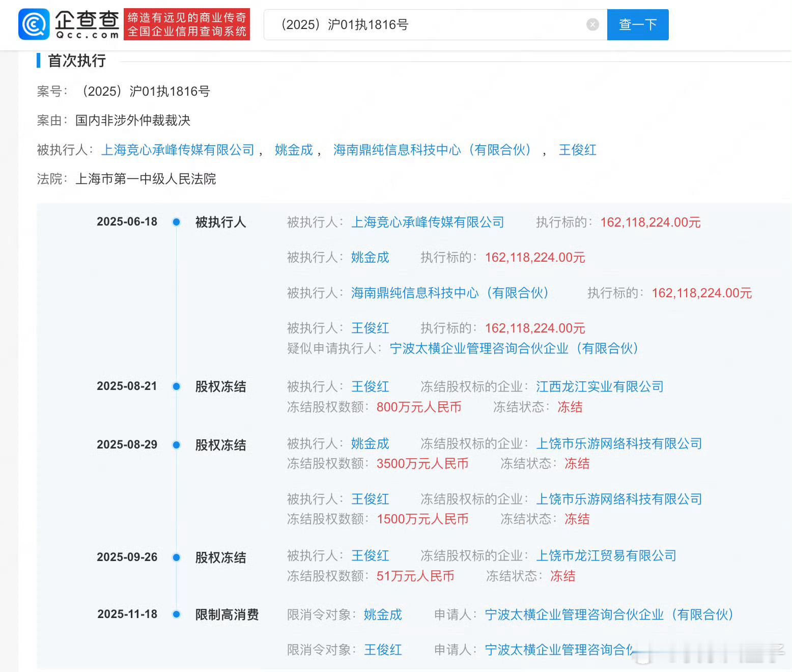792x672 pixels.
Task: Click 冻结 status in the 800万元 entry
Action: (x=570, y=407)
